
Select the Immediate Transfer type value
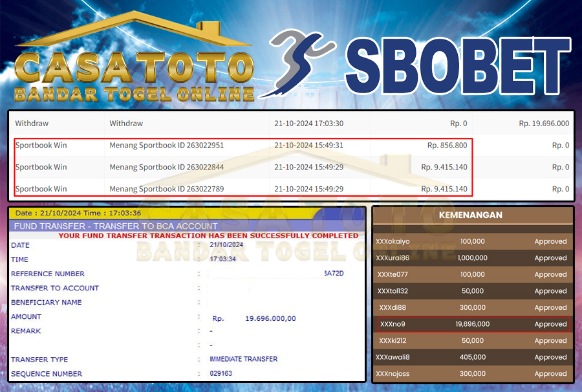[x=243, y=359]
